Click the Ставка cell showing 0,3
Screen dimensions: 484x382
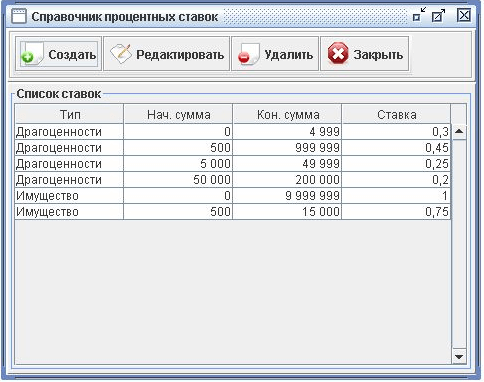coord(396,132)
